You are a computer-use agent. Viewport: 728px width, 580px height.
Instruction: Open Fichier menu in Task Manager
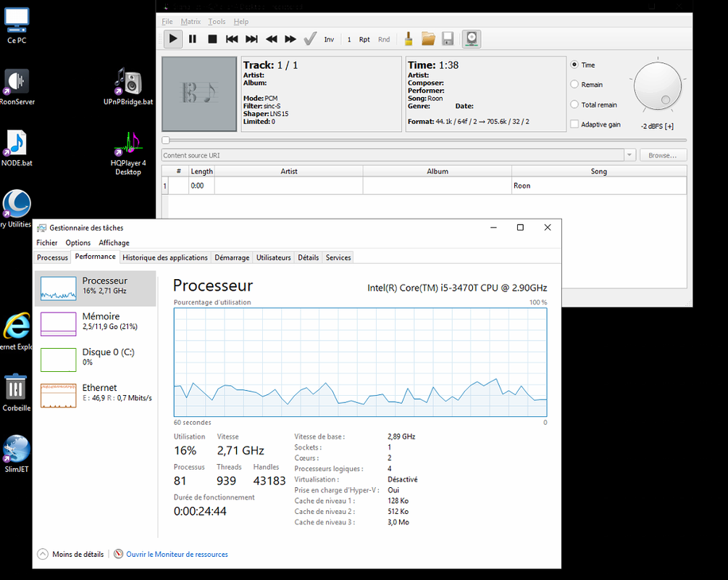(47, 243)
